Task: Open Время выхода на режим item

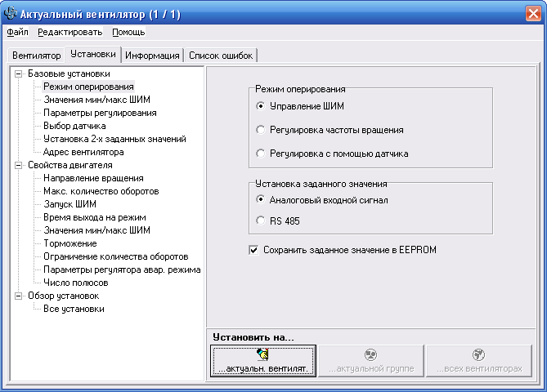Action: [95, 217]
